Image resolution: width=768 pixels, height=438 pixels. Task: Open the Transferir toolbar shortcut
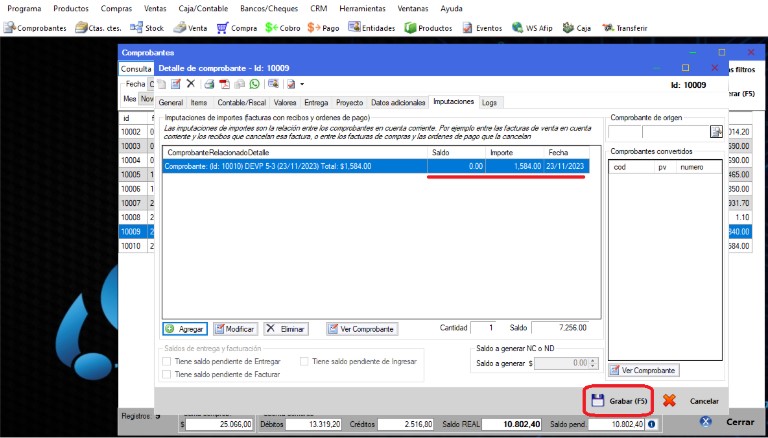coord(625,28)
